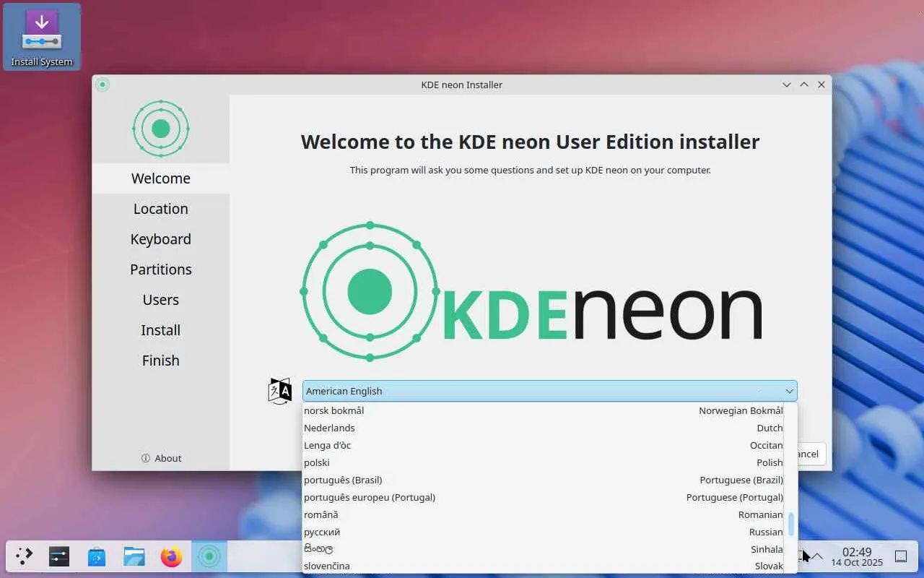The height and width of the screenshot is (578, 924).
Task: Maximize the KDE neon Installer window
Action: pyautogui.click(x=804, y=85)
